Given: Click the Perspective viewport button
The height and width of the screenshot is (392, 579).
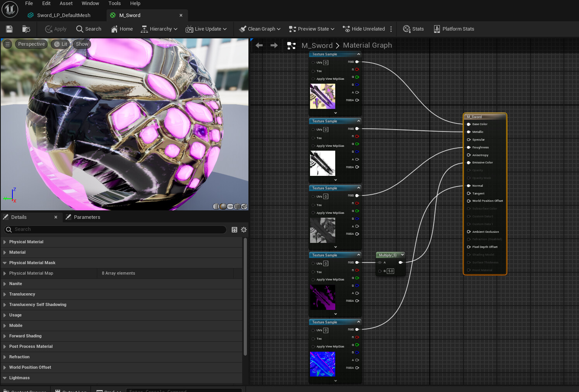Looking at the screenshot, I should [31, 44].
